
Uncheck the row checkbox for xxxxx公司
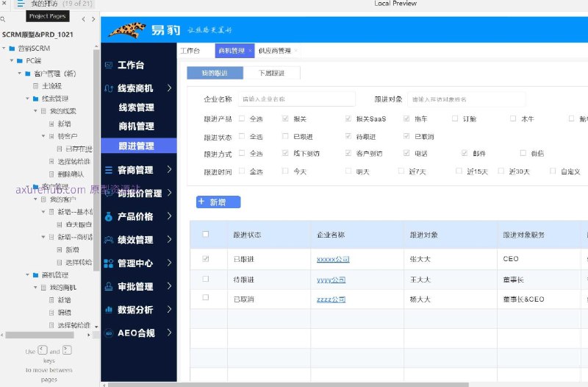pos(206,259)
